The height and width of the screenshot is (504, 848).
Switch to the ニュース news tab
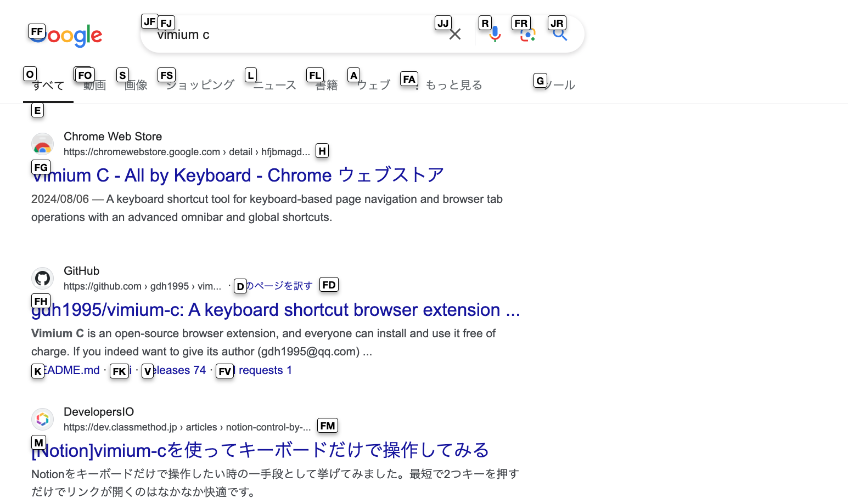click(x=274, y=85)
